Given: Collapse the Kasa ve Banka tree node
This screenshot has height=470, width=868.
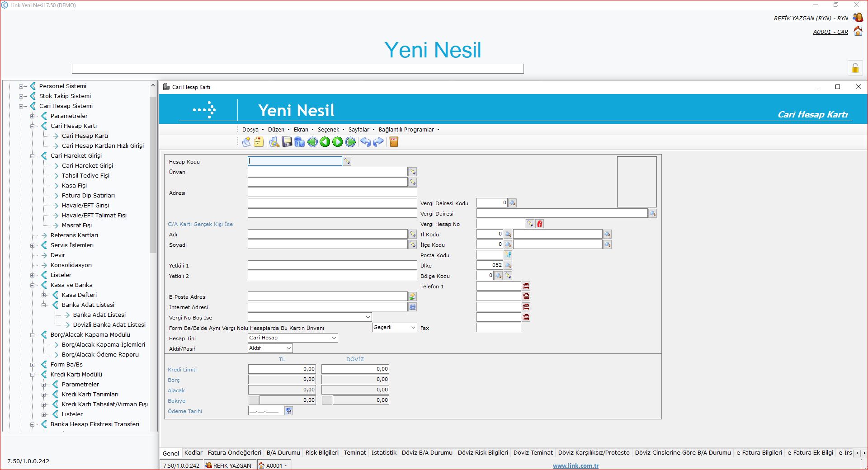Looking at the screenshot, I should click(x=33, y=285).
